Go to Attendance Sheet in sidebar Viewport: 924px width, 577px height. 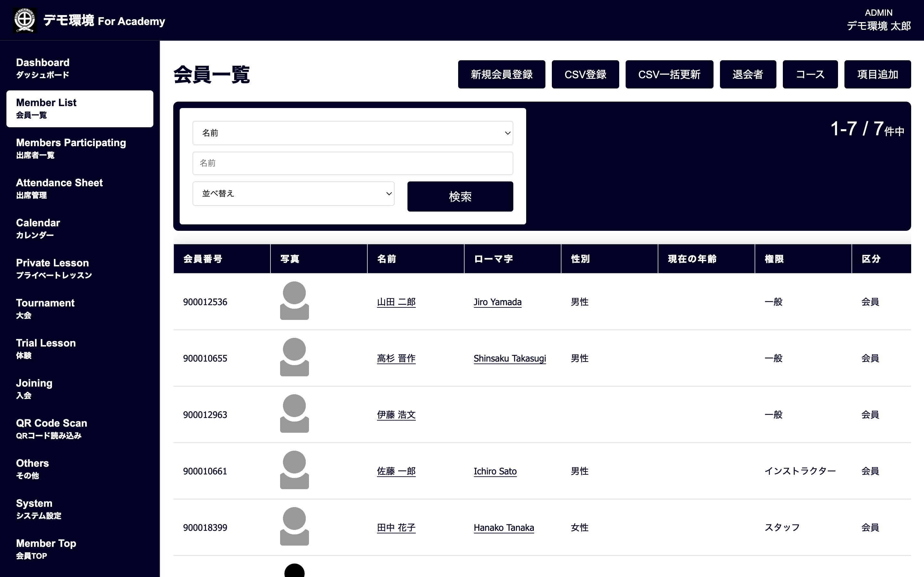59,188
